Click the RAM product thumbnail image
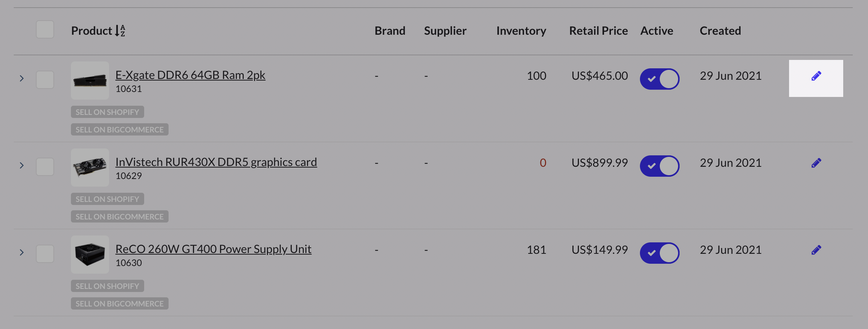Viewport: 868px width, 329px height. [x=90, y=81]
